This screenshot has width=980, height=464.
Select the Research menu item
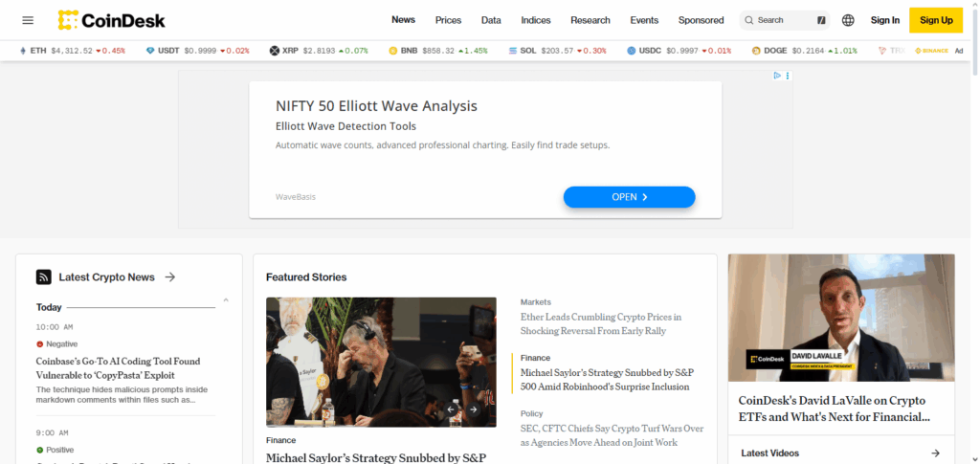[x=590, y=20]
